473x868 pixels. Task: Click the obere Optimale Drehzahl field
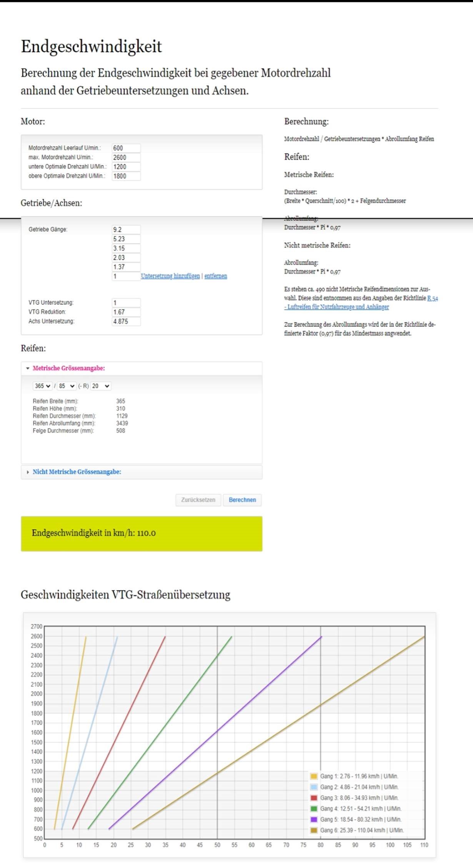tap(126, 176)
